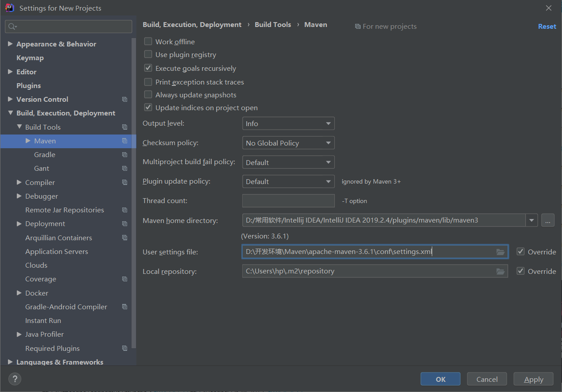562x392 pixels.
Task: Enable Work offline checkbox
Action: [148, 42]
